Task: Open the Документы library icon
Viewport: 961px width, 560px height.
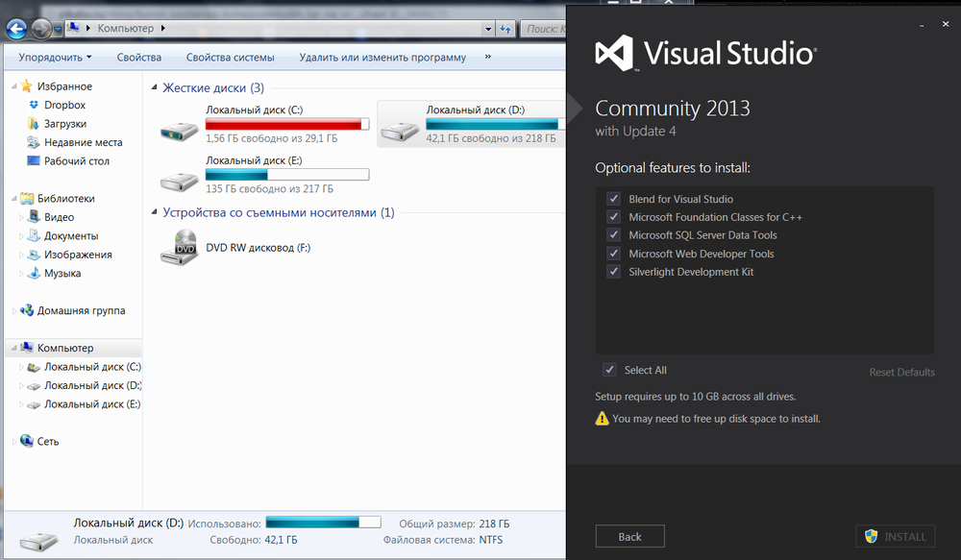Action: pyautogui.click(x=34, y=235)
